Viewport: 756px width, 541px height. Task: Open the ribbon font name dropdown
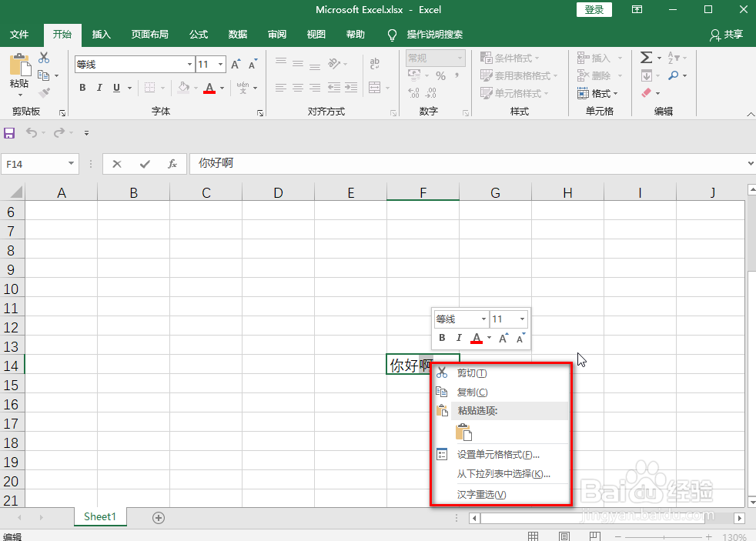[189, 64]
